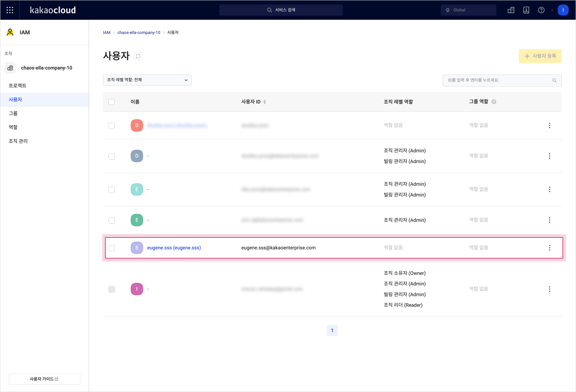576x392 pixels.
Task: Click the blurred name link of orange D user
Action: pos(177,125)
